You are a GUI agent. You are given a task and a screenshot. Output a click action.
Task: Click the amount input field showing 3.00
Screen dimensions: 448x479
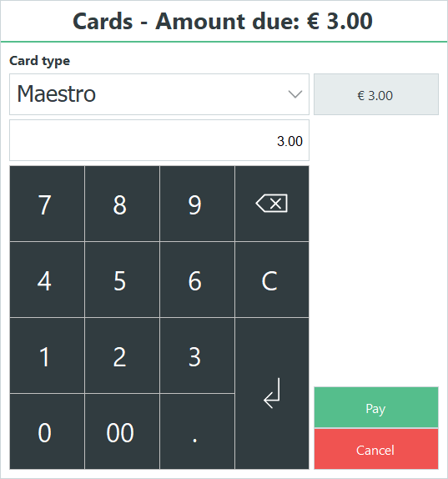click(x=159, y=140)
